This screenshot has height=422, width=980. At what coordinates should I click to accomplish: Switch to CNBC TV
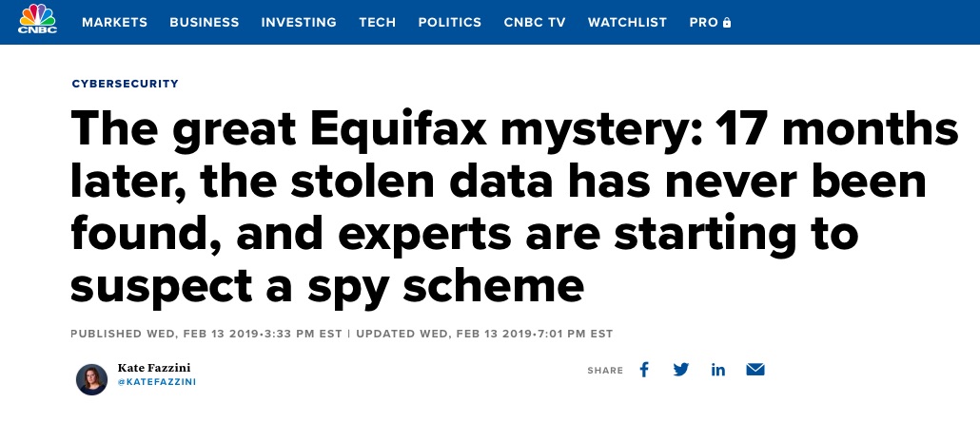click(x=535, y=23)
